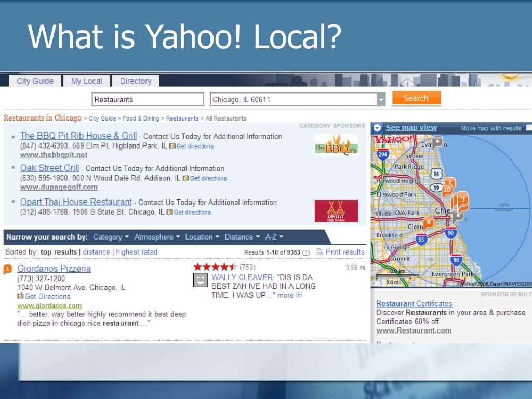Image resolution: width=532 pixels, height=399 pixels.
Task: Open the Oak Street Grill listing
Action: (x=49, y=168)
